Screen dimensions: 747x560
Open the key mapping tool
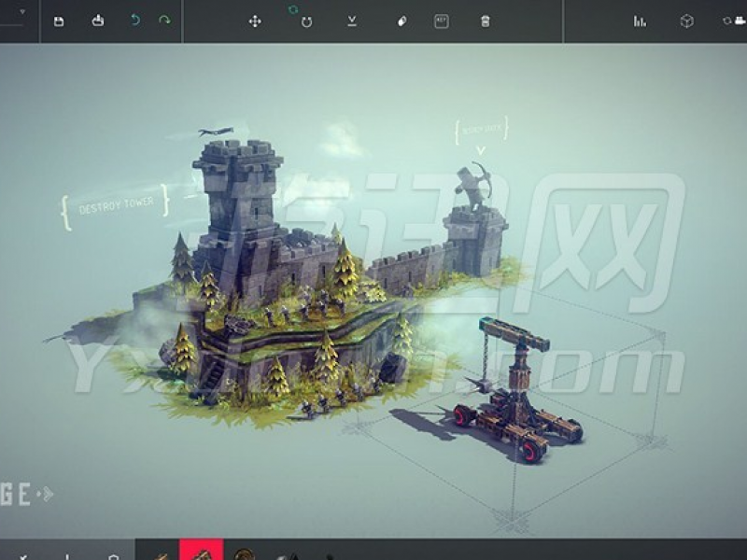(x=442, y=21)
